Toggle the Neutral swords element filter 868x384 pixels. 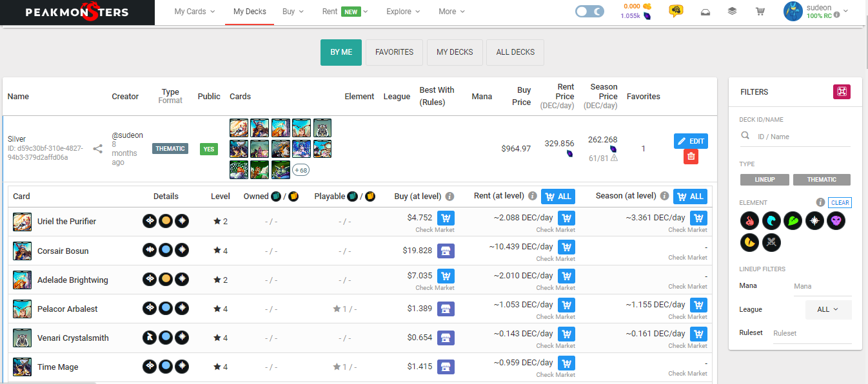[x=771, y=243]
